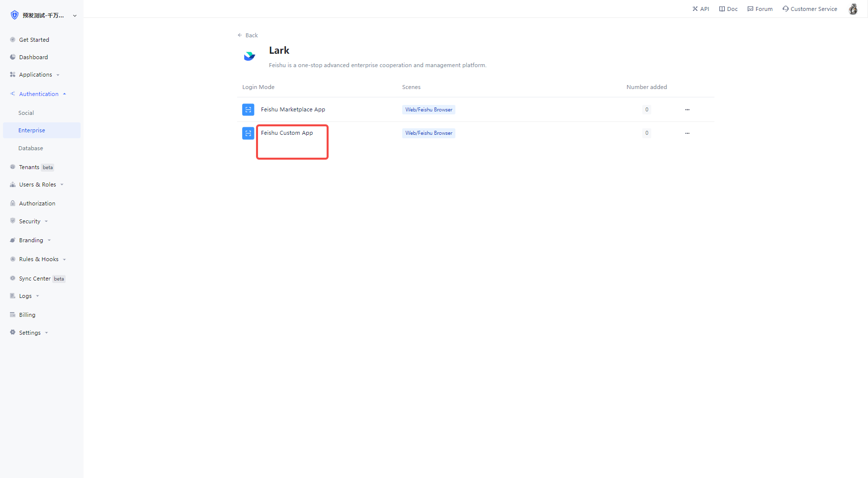The width and height of the screenshot is (868, 478).
Task: Select Social under Authentication
Action: coord(26,113)
